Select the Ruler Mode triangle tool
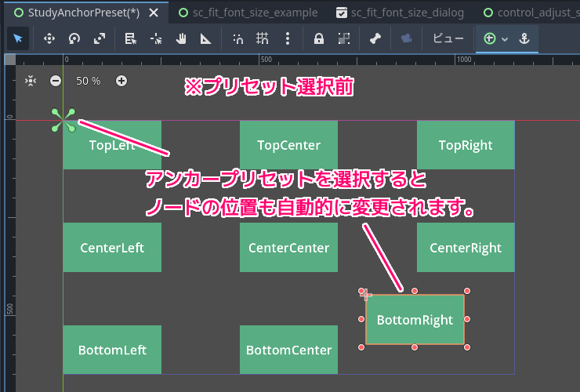The image size is (580, 392). pyautogui.click(x=205, y=38)
